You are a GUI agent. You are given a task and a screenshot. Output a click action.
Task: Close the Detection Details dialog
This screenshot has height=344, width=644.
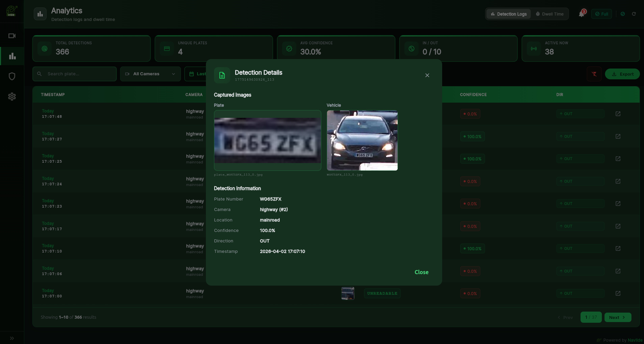(x=427, y=75)
